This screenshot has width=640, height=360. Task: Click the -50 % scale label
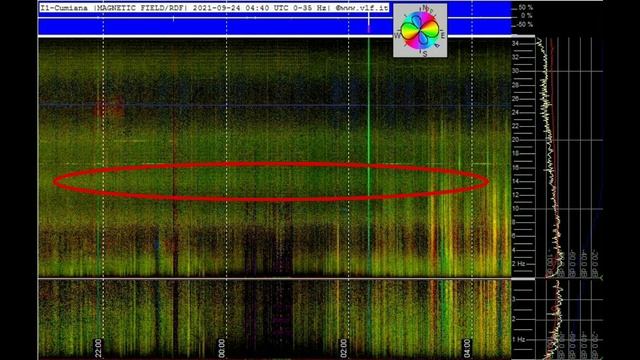click(525, 24)
